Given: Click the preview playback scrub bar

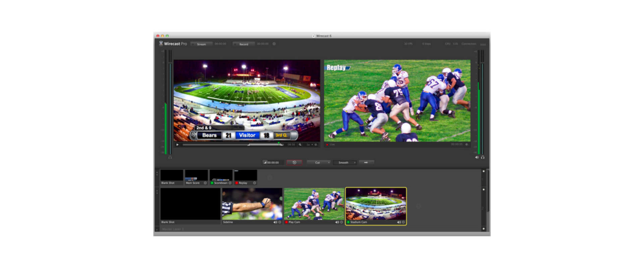Looking at the screenshot, I should point(231,145).
